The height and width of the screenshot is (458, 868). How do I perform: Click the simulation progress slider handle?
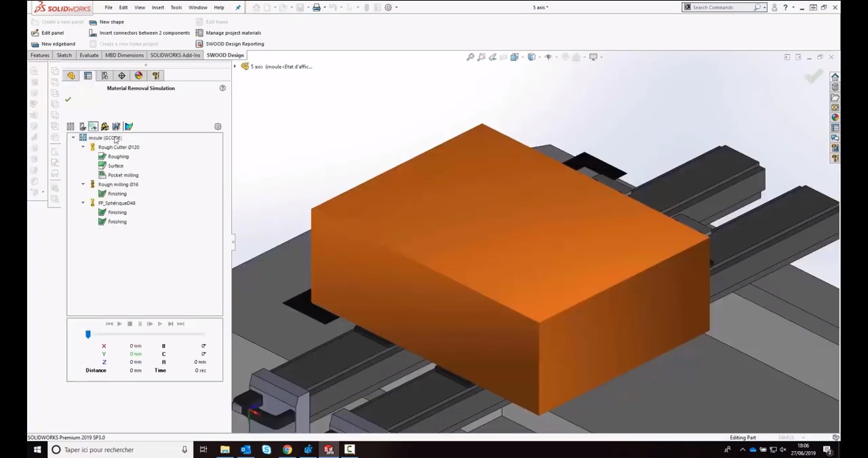(87, 335)
